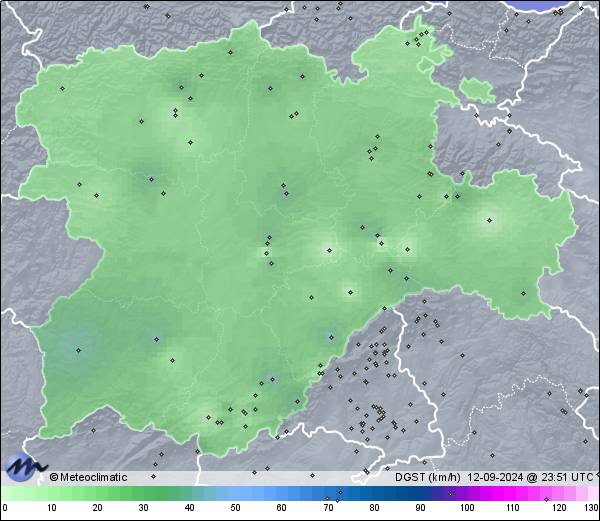Click the legend value 30
This screenshot has width=600, height=521.
coord(143,508)
